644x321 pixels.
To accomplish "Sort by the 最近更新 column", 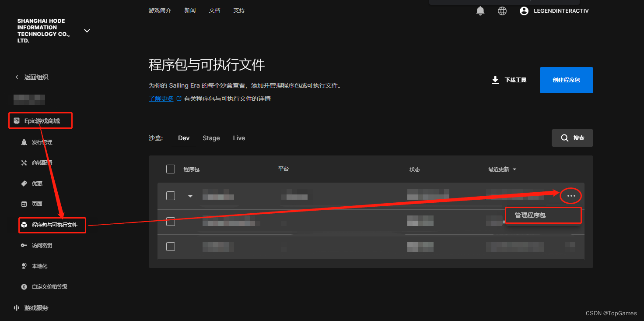I will point(502,169).
